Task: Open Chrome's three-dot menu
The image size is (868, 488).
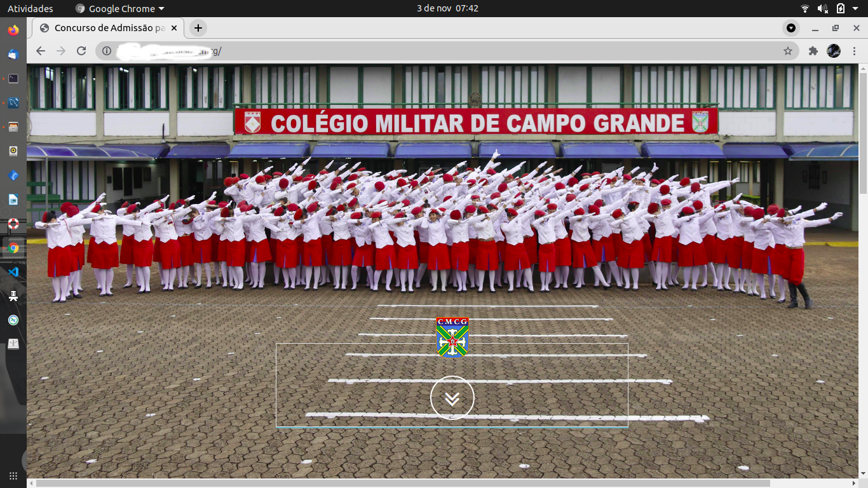Action: click(854, 50)
